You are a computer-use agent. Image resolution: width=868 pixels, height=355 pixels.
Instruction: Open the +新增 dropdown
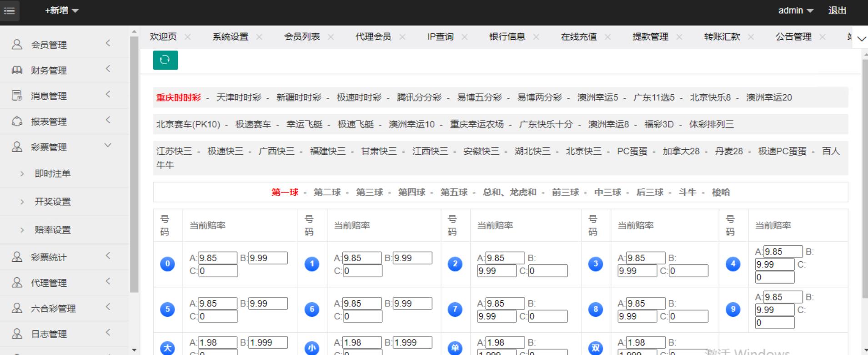click(61, 10)
